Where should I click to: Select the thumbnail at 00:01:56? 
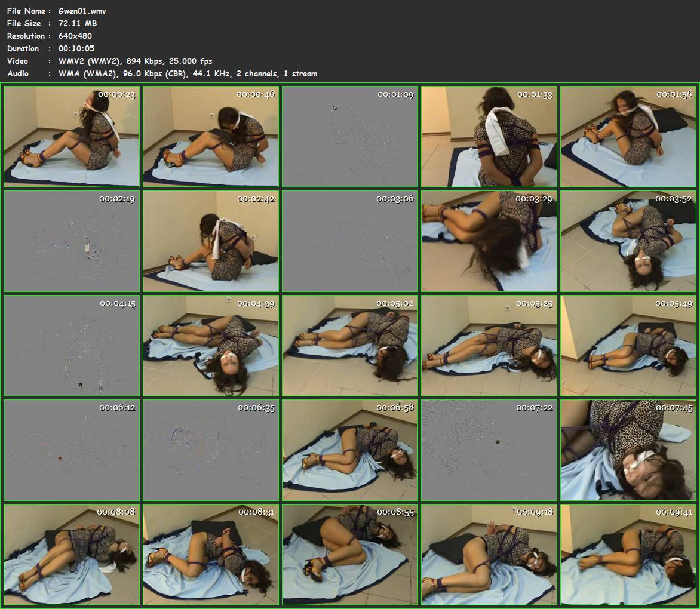628,137
